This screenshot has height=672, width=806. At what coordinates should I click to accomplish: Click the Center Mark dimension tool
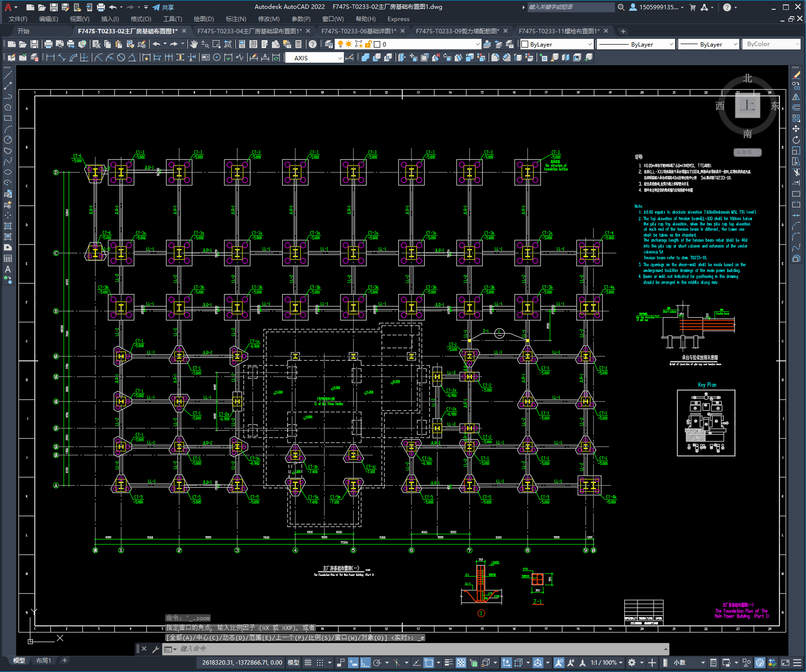tap(217, 57)
